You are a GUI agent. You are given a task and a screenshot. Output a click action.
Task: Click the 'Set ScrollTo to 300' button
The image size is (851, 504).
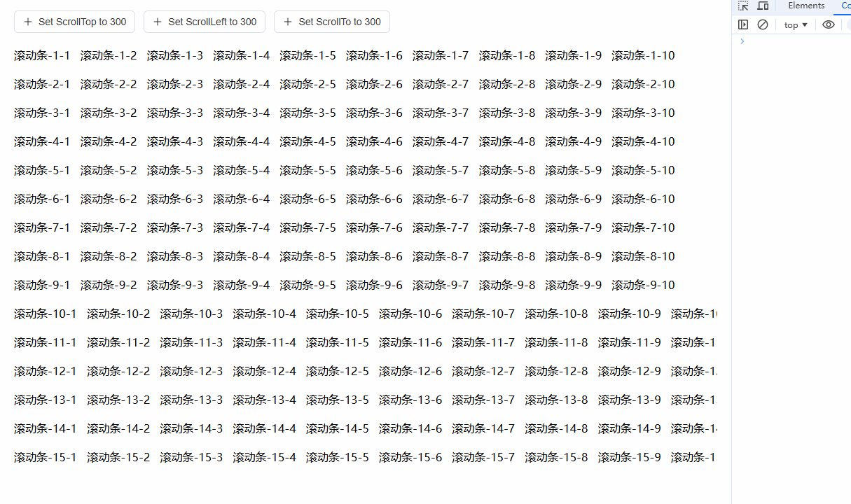tap(331, 22)
